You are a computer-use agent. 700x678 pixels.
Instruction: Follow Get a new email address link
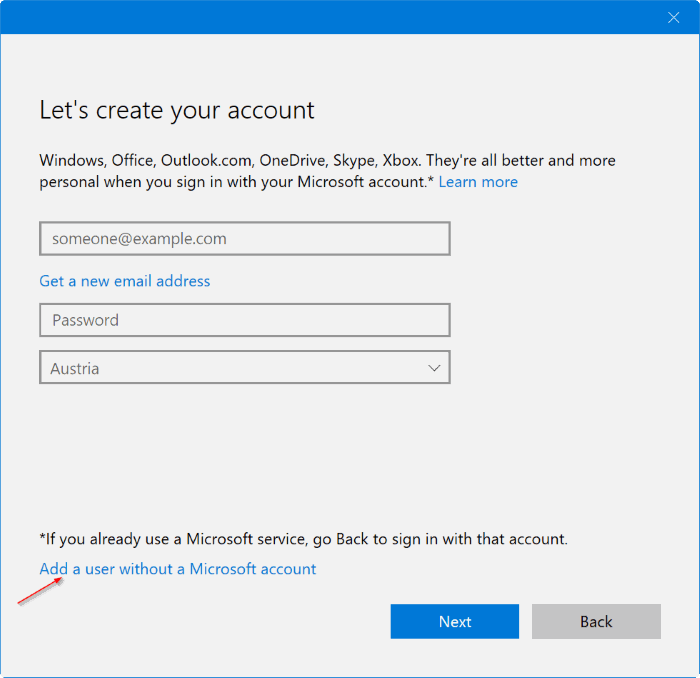click(x=125, y=281)
